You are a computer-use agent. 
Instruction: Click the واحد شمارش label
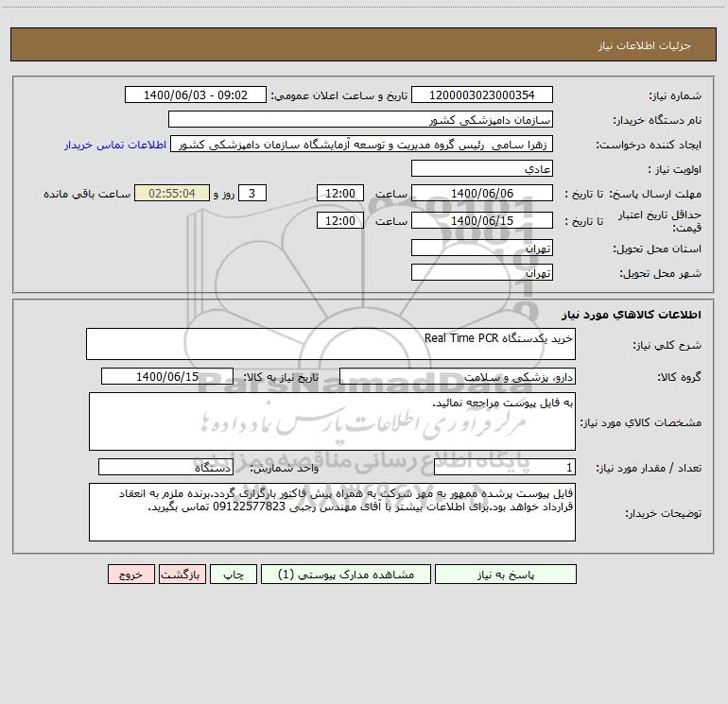click(285, 469)
